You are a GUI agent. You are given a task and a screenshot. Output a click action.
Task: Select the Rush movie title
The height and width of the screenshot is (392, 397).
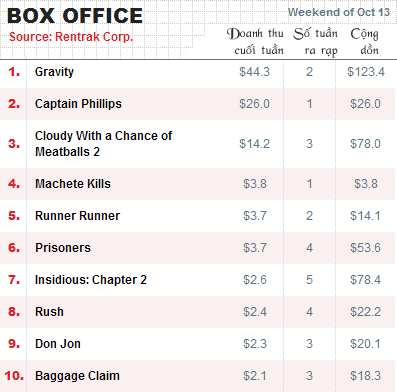50,312
